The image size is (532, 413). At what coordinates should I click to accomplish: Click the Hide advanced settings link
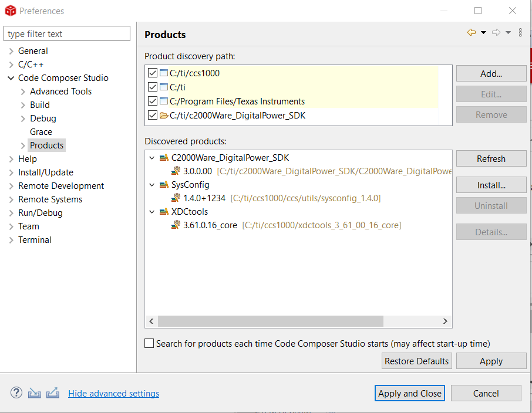[x=113, y=394]
